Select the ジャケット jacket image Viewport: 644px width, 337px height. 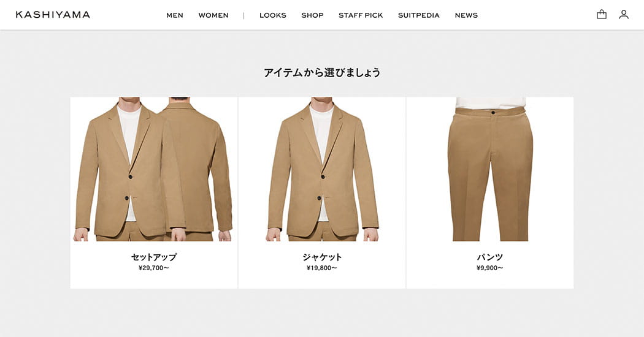coord(322,169)
